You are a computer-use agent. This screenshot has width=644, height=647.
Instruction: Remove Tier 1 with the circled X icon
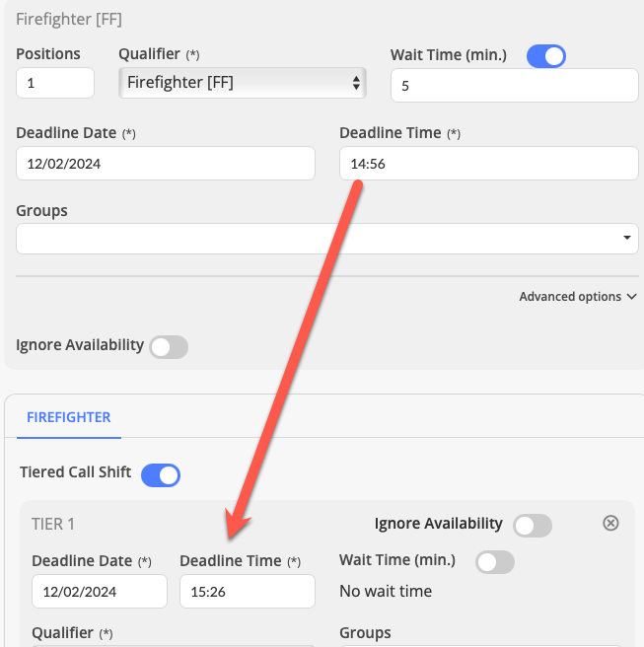click(610, 523)
